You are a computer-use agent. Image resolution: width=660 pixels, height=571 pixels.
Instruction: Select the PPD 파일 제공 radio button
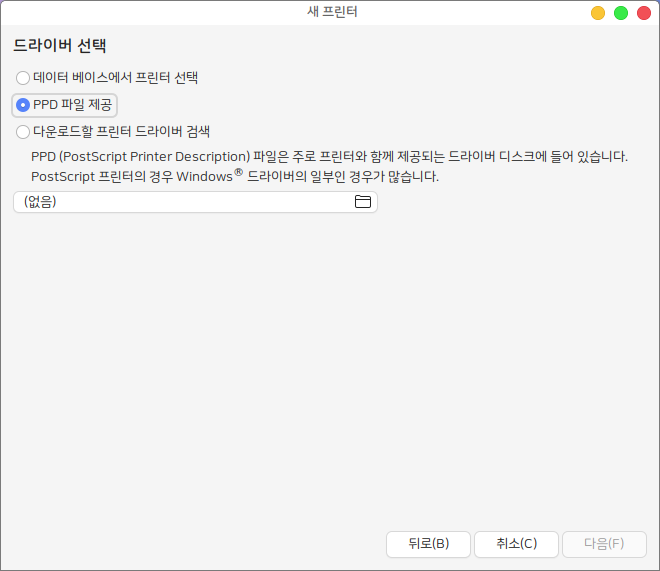tap(23, 104)
